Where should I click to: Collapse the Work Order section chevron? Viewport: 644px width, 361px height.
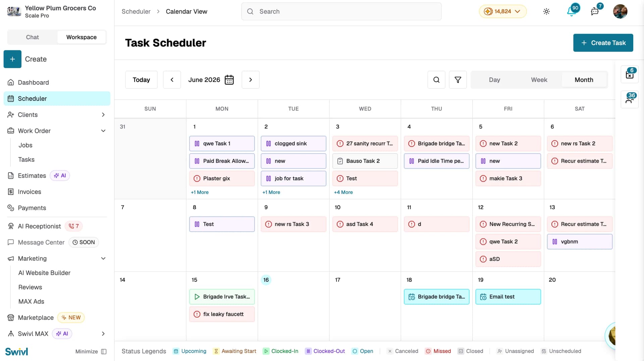click(x=103, y=131)
